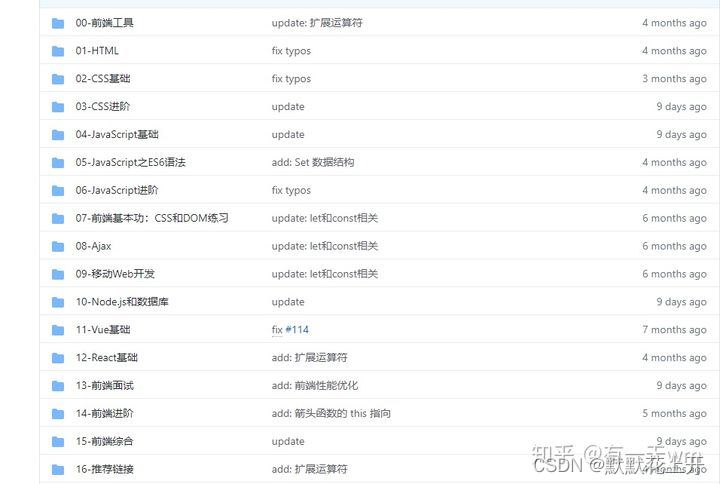The image size is (720, 484).
Task: View 'fix typos' commit on 02-CSS基础 row
Action: pyautogui.click(x=291, y=79)
